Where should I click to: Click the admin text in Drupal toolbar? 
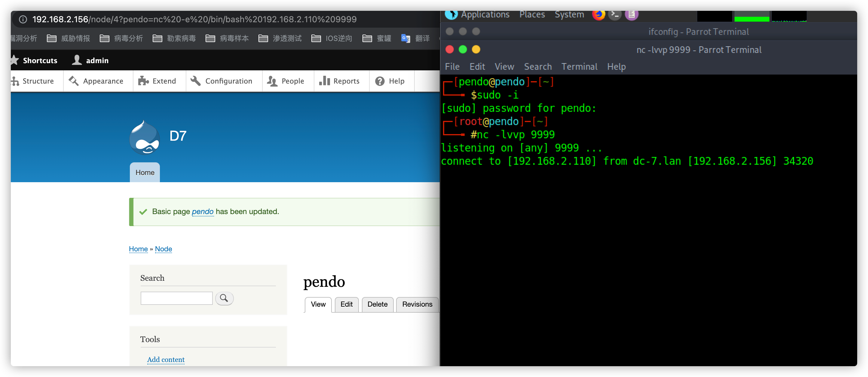pos(97,60)
